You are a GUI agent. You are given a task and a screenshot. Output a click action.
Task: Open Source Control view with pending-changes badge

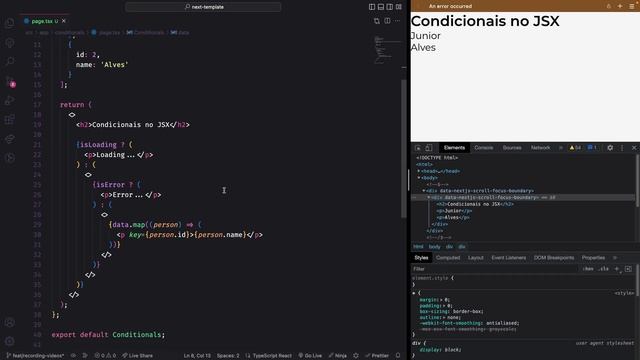click(10, 81)
